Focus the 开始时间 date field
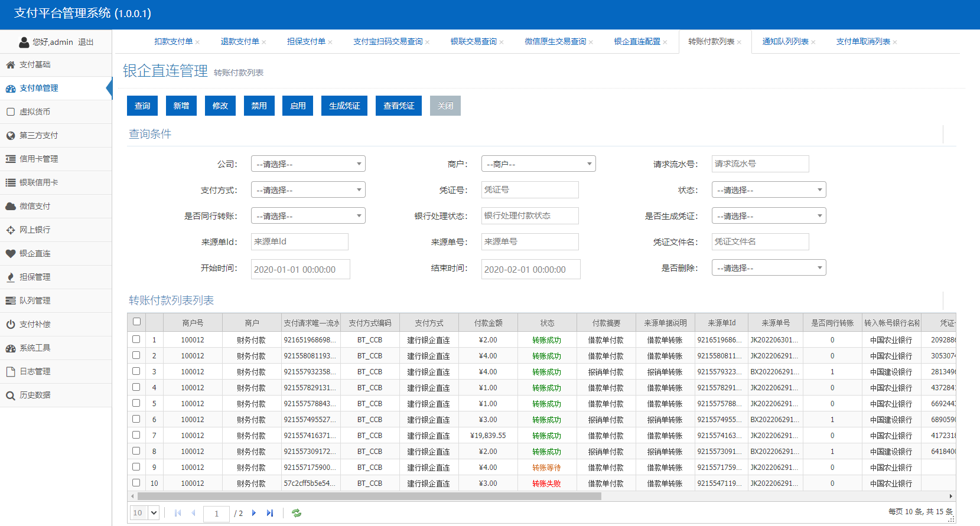 301,269
